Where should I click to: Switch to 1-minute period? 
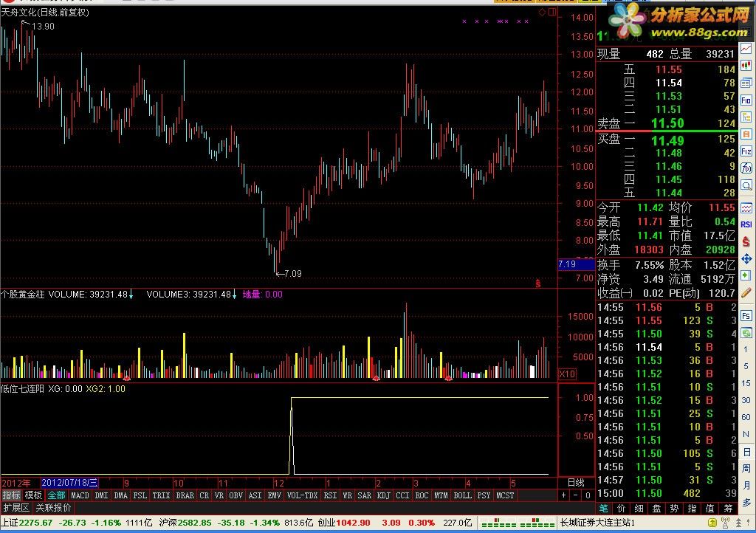746,349
